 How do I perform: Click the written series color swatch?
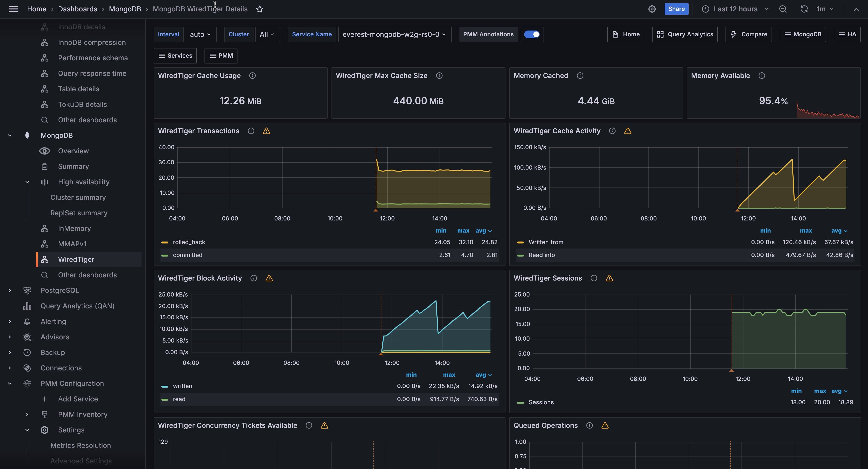point(165,386)
